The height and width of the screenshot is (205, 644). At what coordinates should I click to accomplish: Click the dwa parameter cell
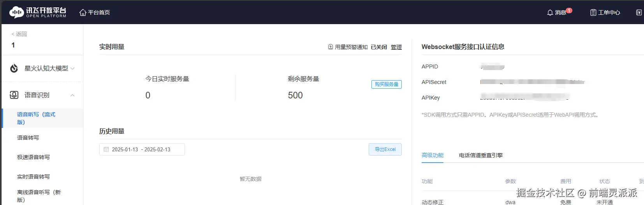point(510,202)
